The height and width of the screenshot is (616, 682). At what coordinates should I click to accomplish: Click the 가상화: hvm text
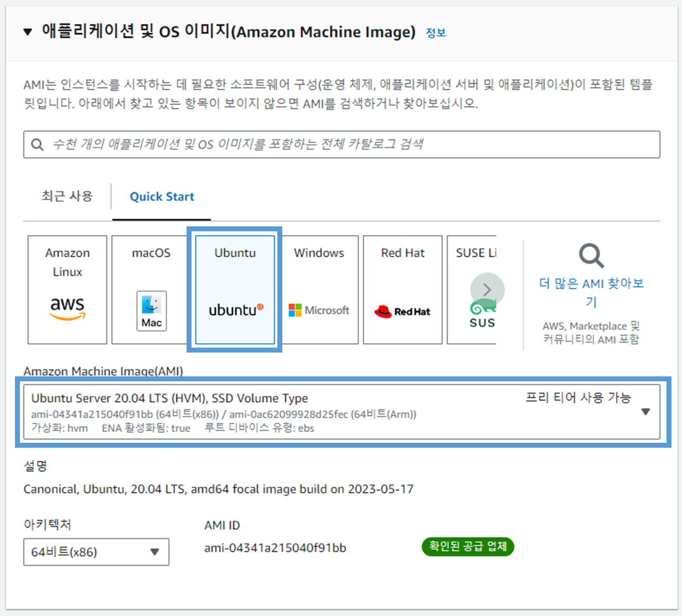point(59,428)
